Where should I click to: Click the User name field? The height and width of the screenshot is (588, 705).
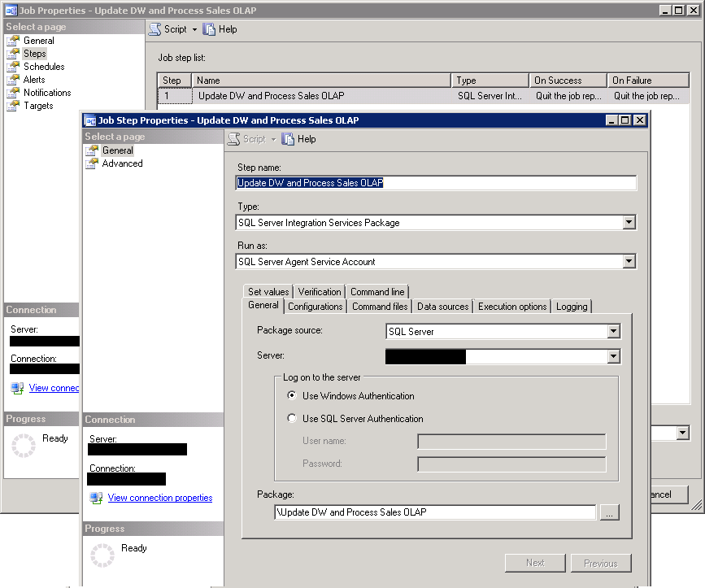coord(511,441)
